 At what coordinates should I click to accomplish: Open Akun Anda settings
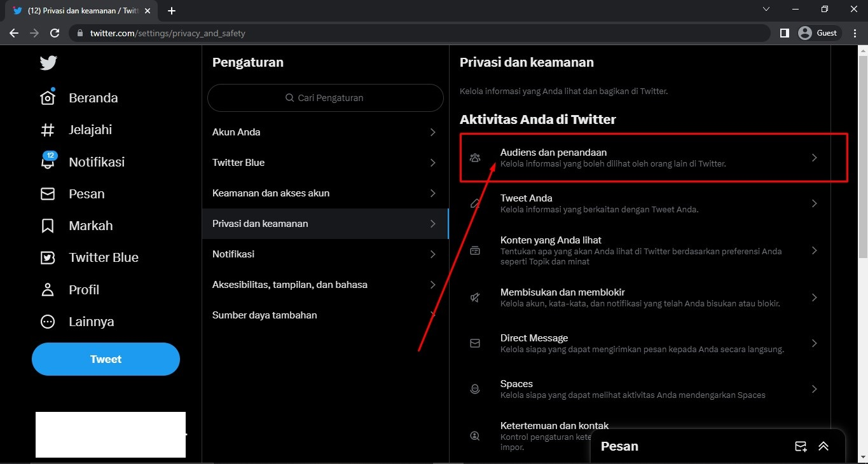click(x=326, y=132)
